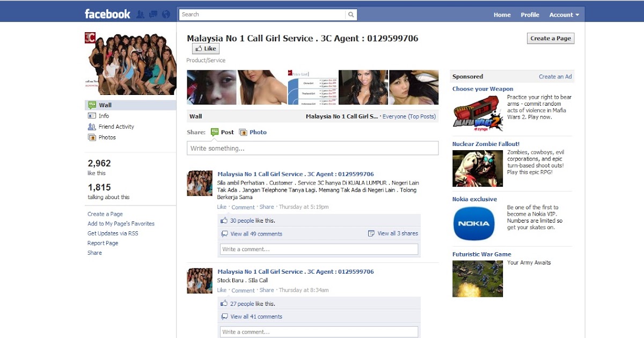Viewport: 644px width, 338px height.
Task: Expand the Account dropdown menu
Action: [x=564, y=15]
